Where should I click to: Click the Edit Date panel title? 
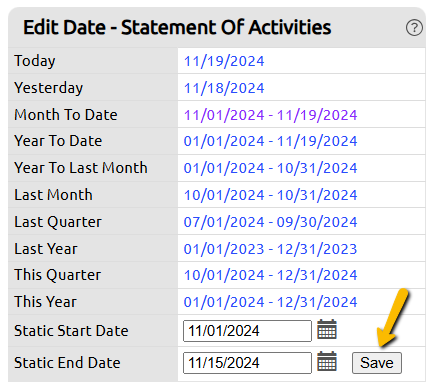[177, 27]
